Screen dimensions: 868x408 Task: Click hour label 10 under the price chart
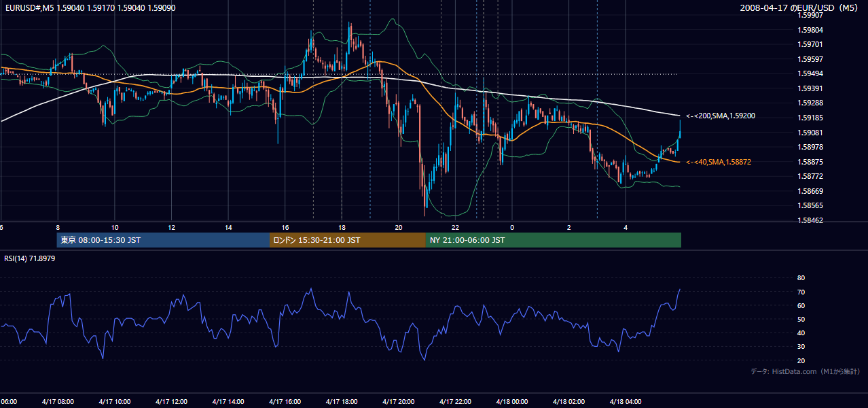click(115, 227)
